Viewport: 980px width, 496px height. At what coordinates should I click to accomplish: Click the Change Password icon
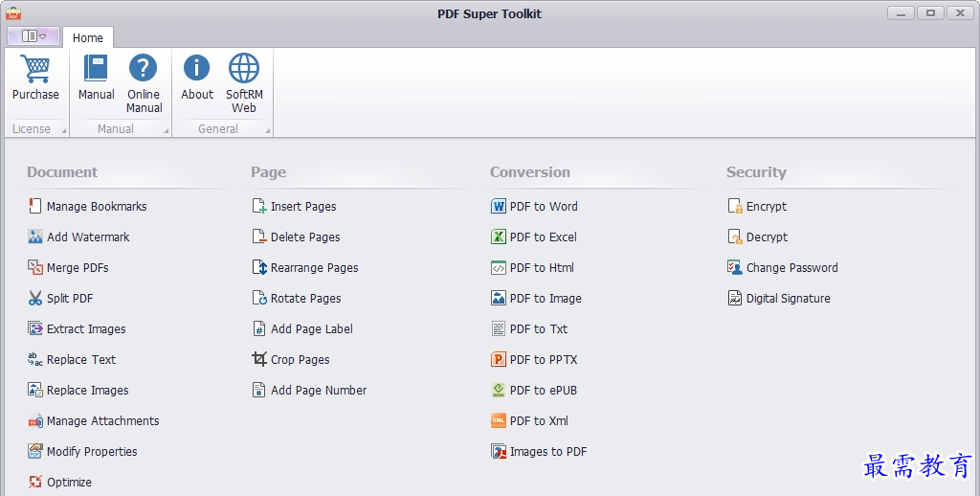point(734,267)
